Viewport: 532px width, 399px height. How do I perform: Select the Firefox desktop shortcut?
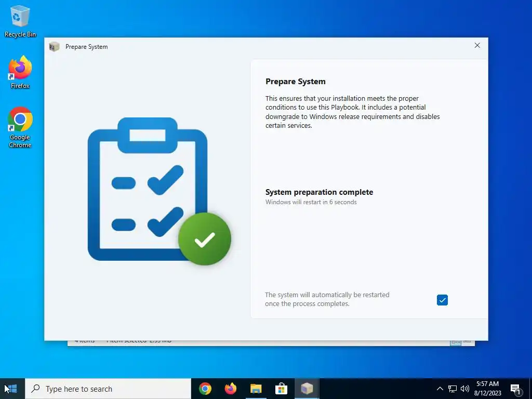click(20, 72)
